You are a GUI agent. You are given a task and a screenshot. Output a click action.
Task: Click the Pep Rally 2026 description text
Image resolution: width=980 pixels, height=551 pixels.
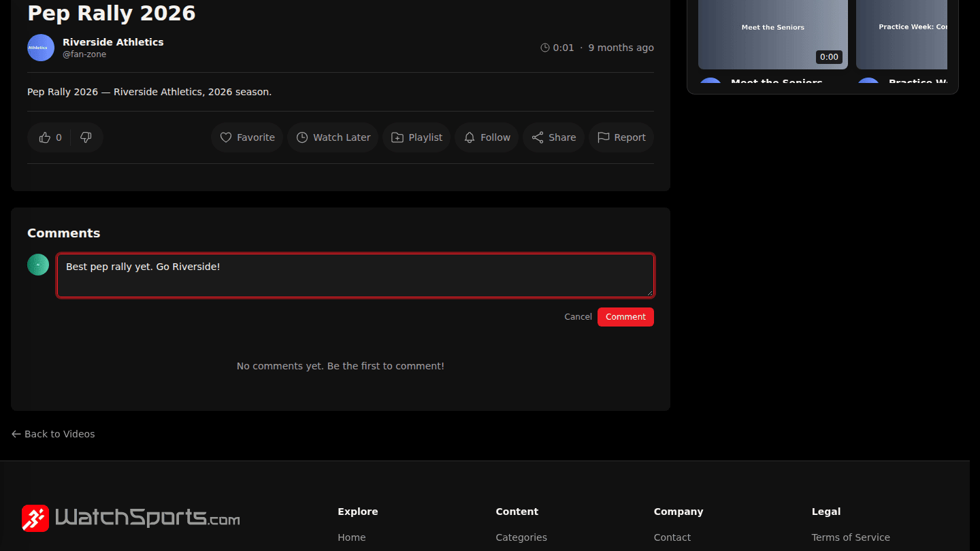pyautogui.click(x=150, y=92)
